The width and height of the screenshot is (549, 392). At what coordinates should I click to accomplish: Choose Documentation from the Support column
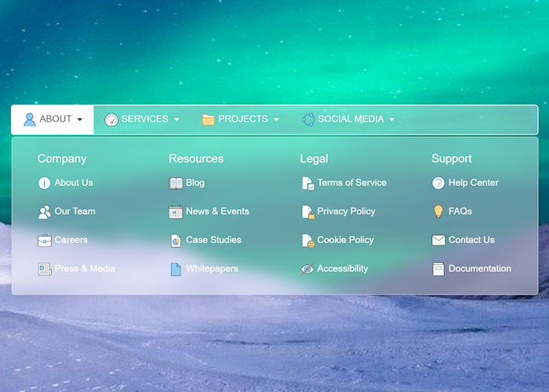tap(479, 269)
